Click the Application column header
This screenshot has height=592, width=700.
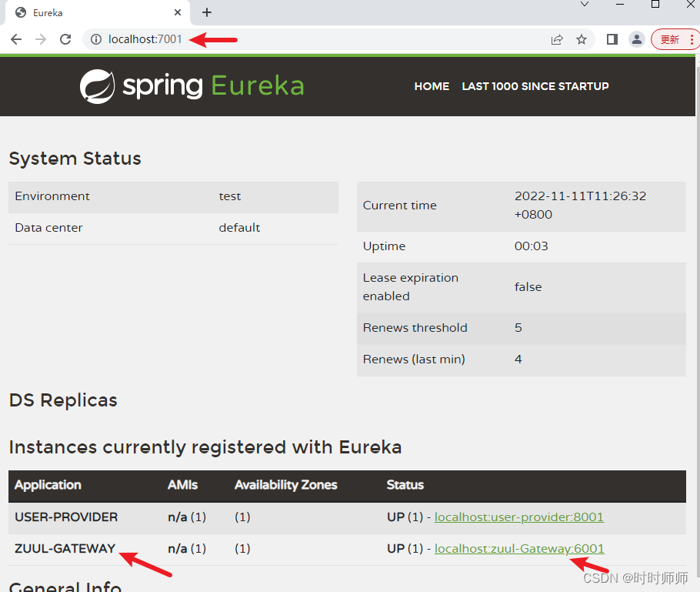click(48, 485)
